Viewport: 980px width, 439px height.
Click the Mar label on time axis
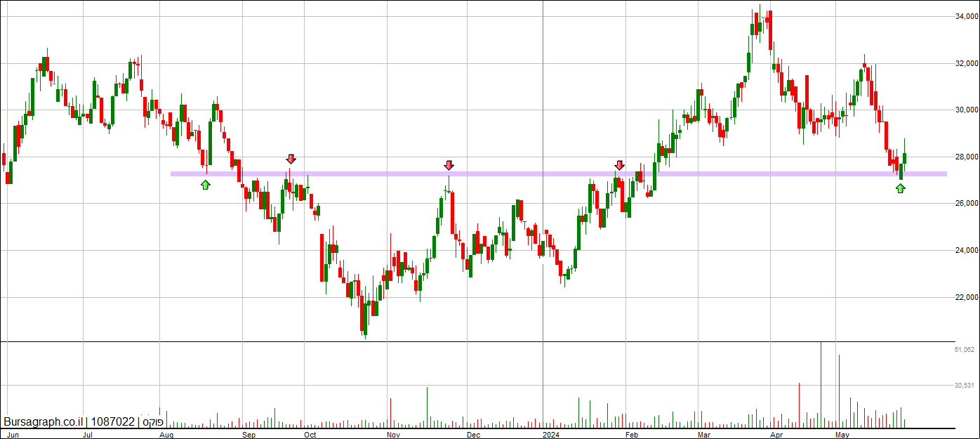click(x=705, y=435)
